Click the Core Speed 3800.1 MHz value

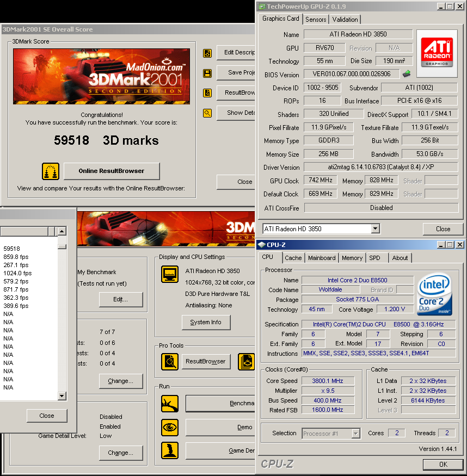coord(328,381)
